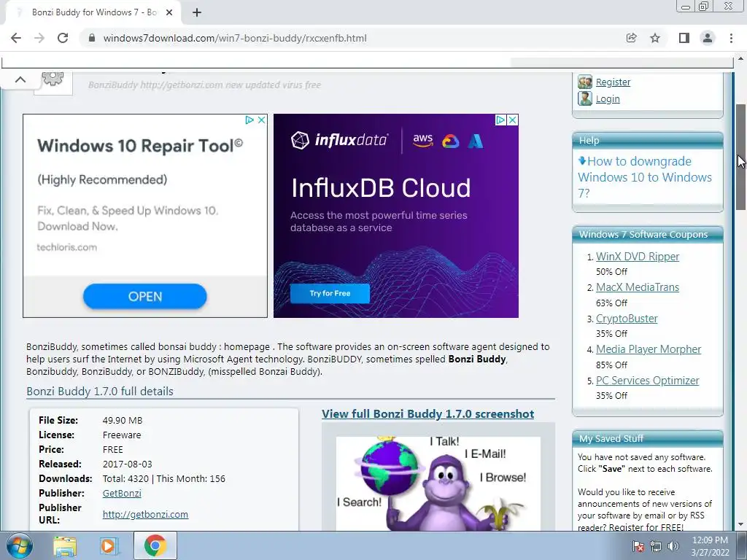This screenshot has width=747, height=560.
Task: Click the Chrome taskbar icon
Action: coord(155,545)
